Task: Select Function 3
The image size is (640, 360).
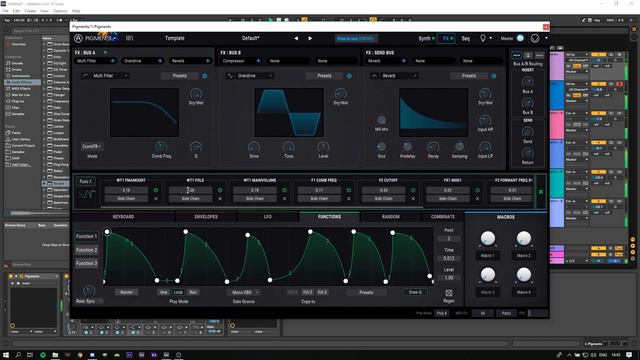Action: 87,263
